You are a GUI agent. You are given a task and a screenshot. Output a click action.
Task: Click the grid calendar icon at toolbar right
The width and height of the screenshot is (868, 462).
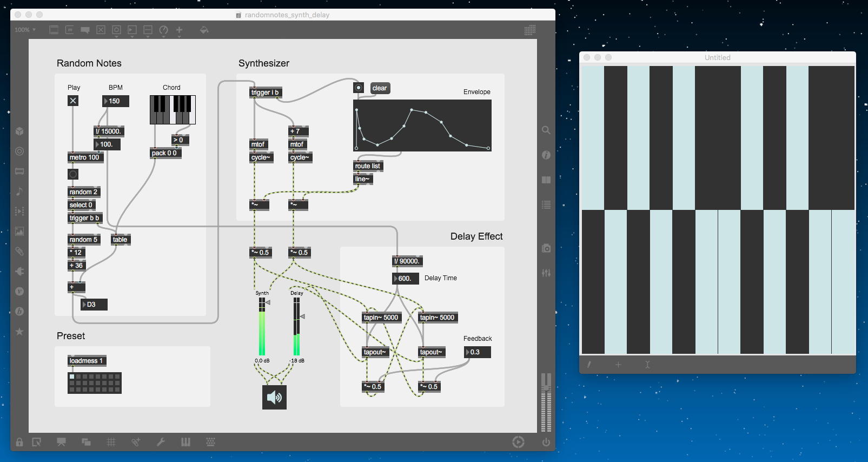click(x=530, y=30)
